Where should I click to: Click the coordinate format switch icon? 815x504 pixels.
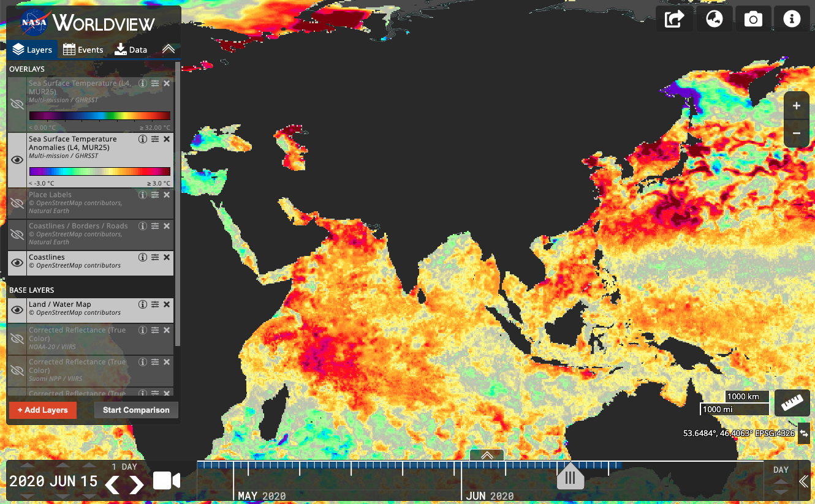tap(804, 433)
